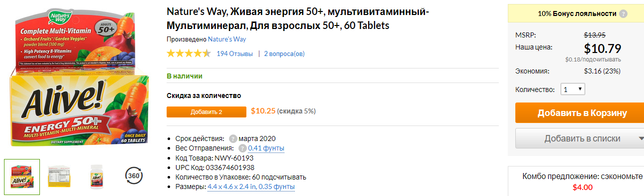Screen dimensions: 644x196
Task: Open the 360 degree product view
Action: tap(134, 175)
